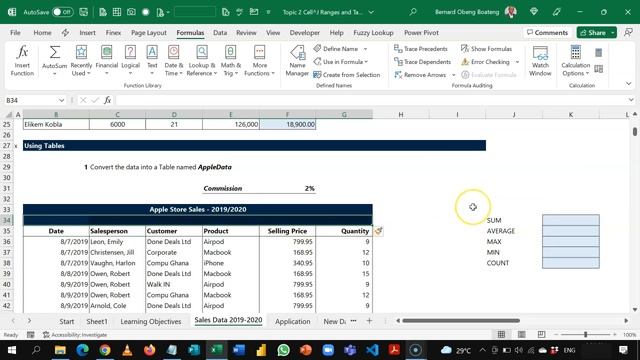This screenshot has height=360, width=640.
Task: Click Trace Precedents
Action: point(420,49)
